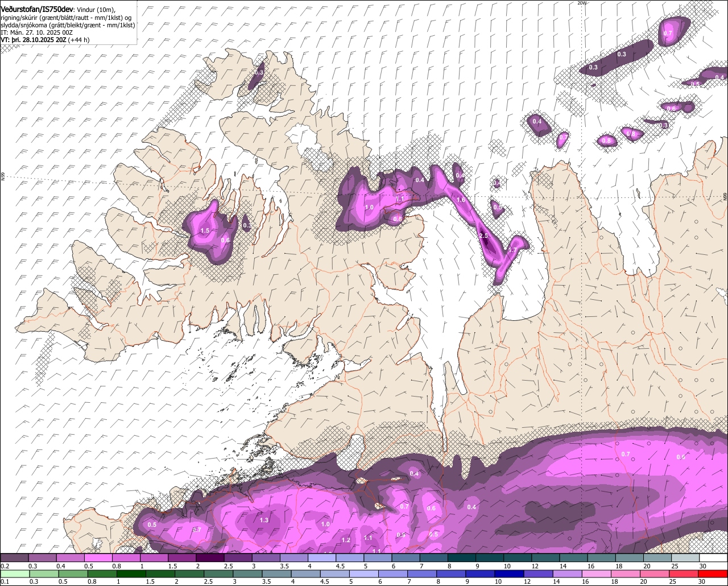
Task: Click the 'IT: Mán. 27. 10. 2025 00Z' line
Action: 36,33
